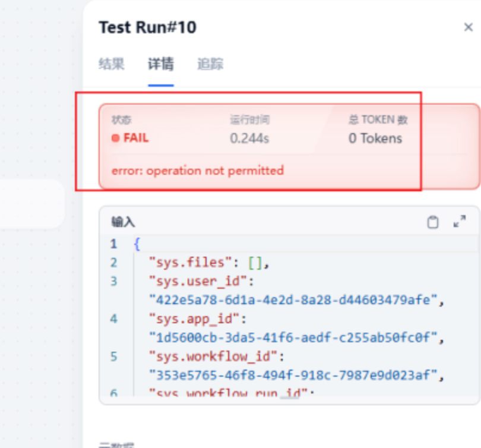This screenshot has width=481, height=448.
Task: Select the 'error: operation not permitted' message
Action: click(198, 171)
